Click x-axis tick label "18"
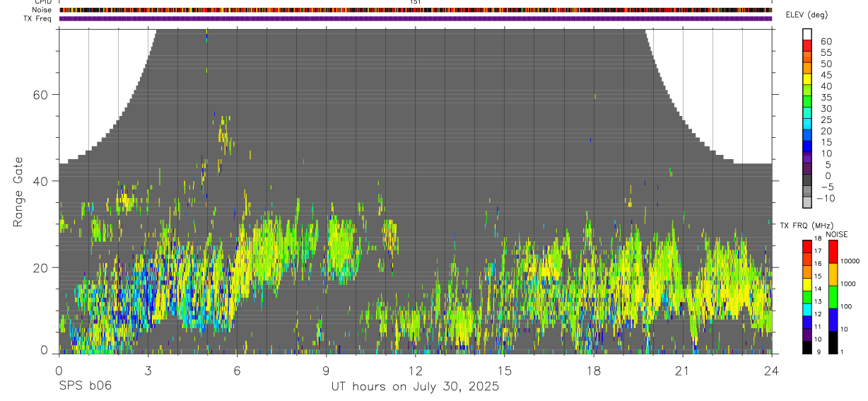The width and height of the screenshot is (868, 401). pyautogui.click(x=594, y=370)
